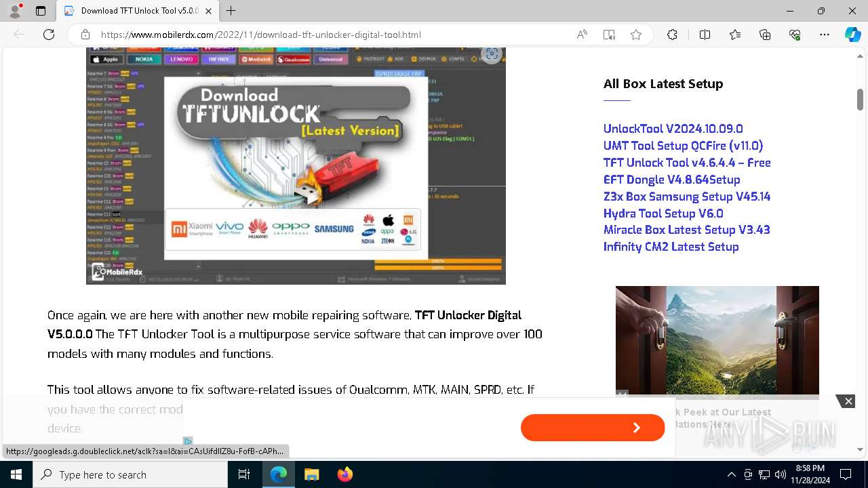Open UMT Tool Setup QCFire (v11.0) link
868x488 pixels.
pyautogui.click(x=683, y=146)
